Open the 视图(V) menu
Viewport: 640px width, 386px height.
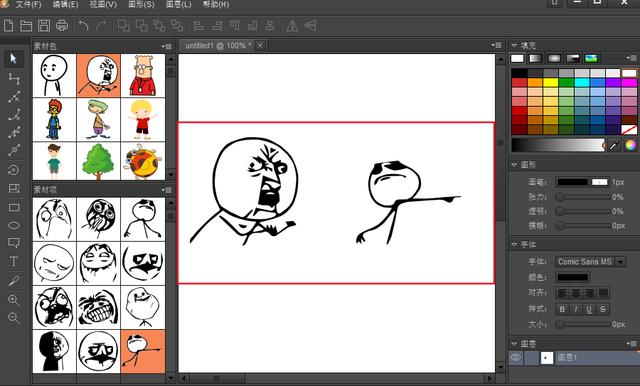(x=103, y=4)
